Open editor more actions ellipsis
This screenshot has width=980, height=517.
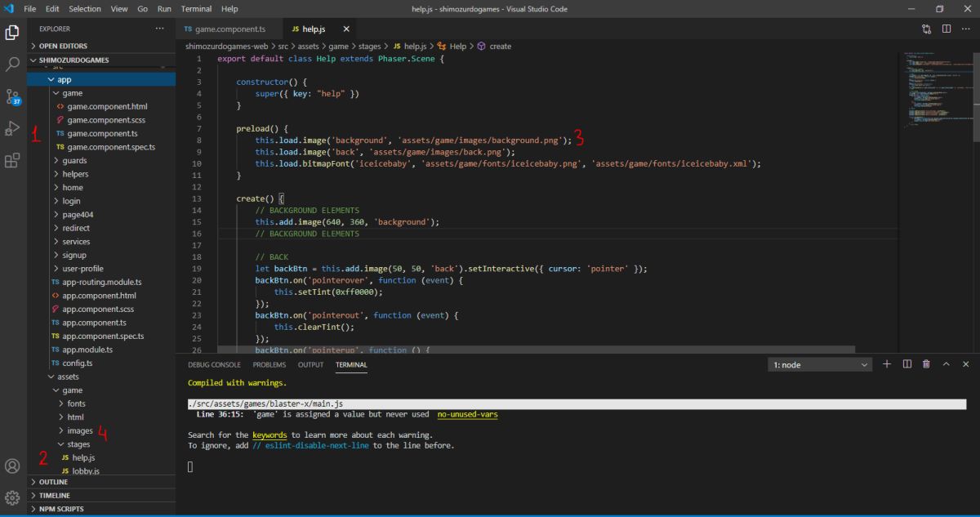pos(965,29)
